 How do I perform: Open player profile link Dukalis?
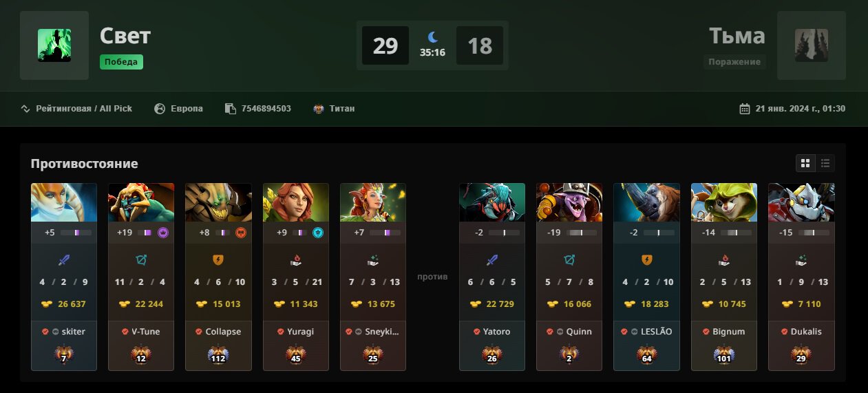pos(807,331)
